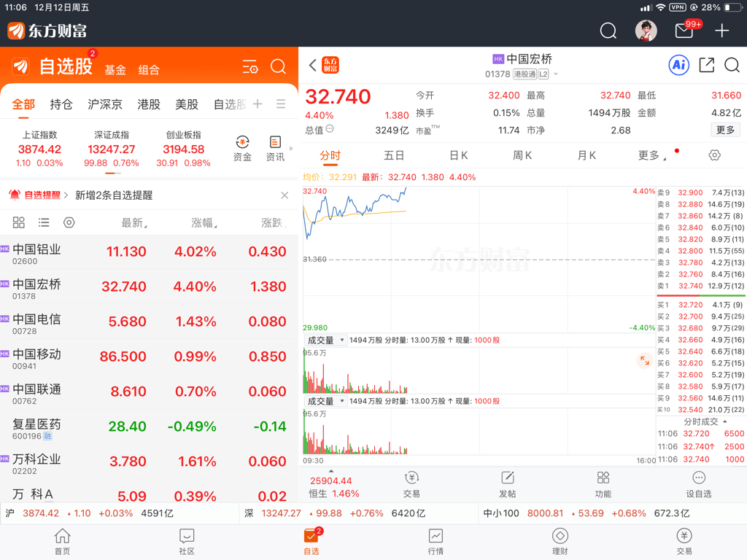Tap the 总值 info circle icon
The width and height of the screenshot is (747, 560).
point(330,129)
